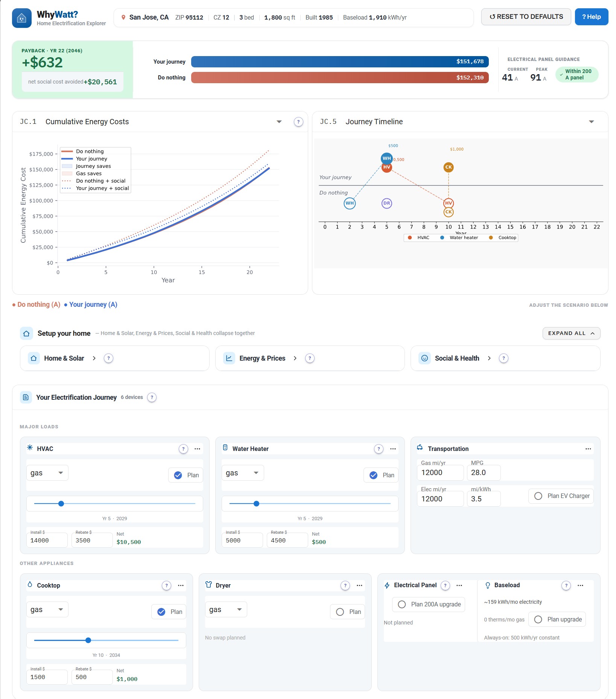Toggle the Dryer Plan option on
This screenshot has height=699, width=616.
pyautogui.click(x=340, y=612)
